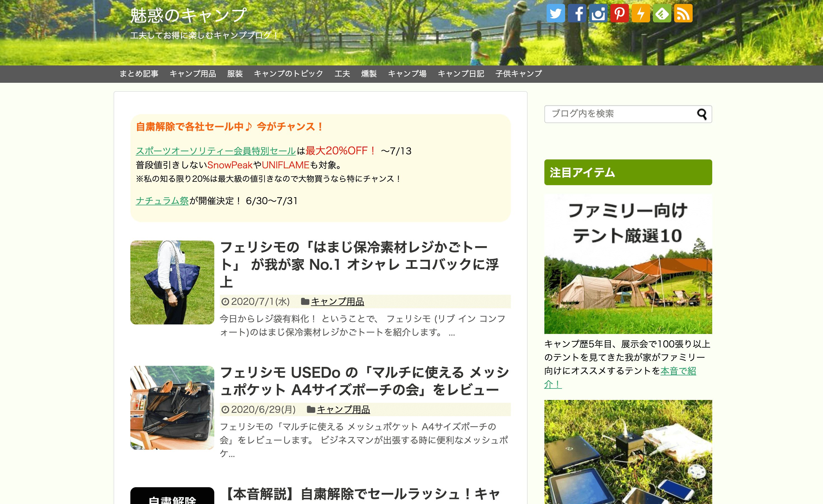823x504 pixels.
Task: Open 子供キャンプ in the nav bar
Action: pos(518,74)
